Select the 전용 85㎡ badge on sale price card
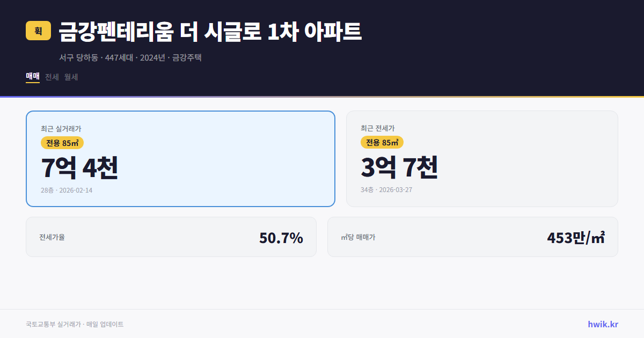The height and width of the screenshot is (338, 644). pos(60,143)
